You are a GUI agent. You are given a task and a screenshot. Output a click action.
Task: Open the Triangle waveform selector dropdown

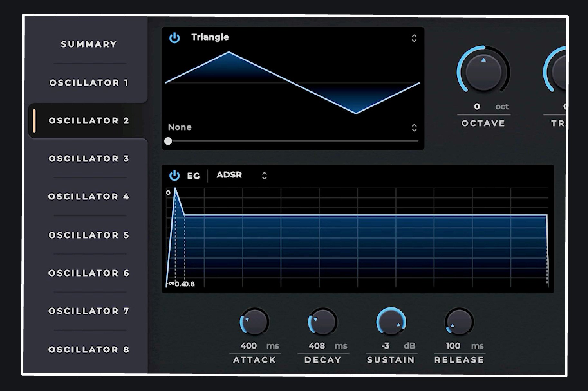pyautogui.click(x=414, y=38)
